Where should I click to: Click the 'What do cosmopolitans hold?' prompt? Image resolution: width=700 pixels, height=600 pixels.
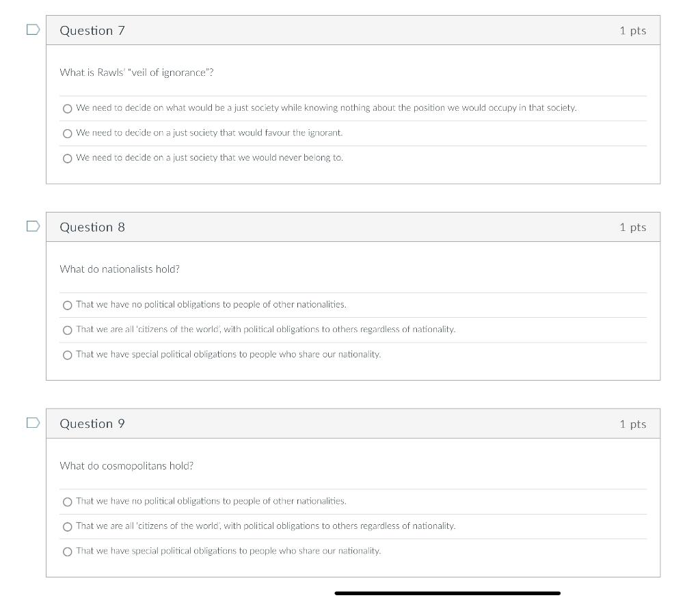(x=126, y=465)
